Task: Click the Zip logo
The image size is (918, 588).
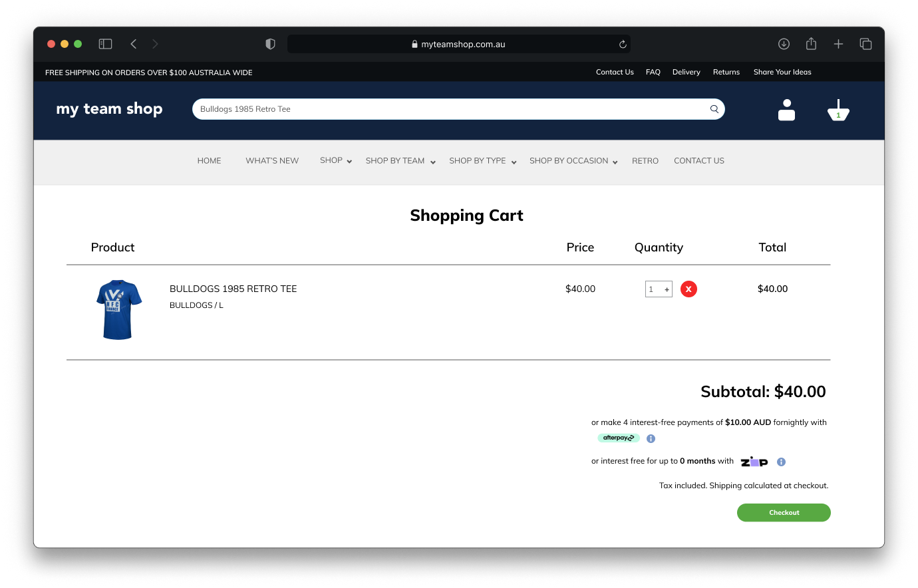Action: pyautogui.click(x=754, y=462)
